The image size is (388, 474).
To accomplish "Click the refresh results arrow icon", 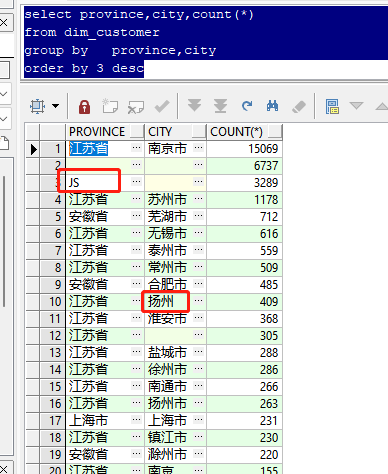I will pos(247,106).
